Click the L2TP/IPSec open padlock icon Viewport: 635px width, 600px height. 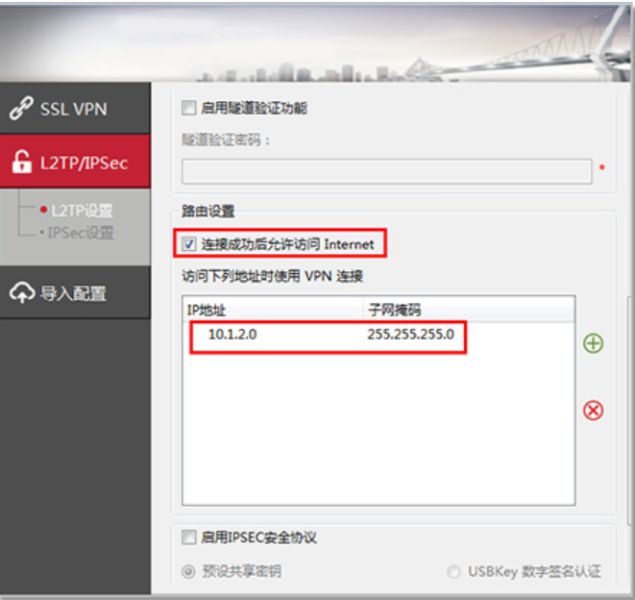21,162
